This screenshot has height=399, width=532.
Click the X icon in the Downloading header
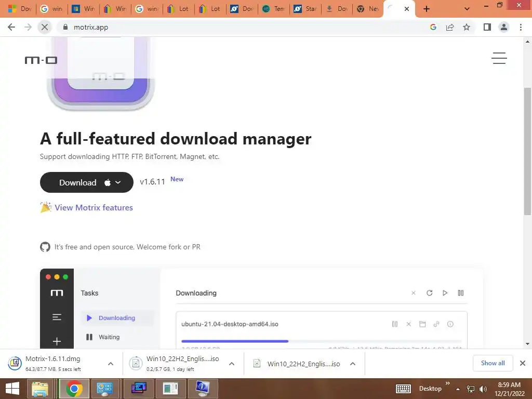(413, 293)
